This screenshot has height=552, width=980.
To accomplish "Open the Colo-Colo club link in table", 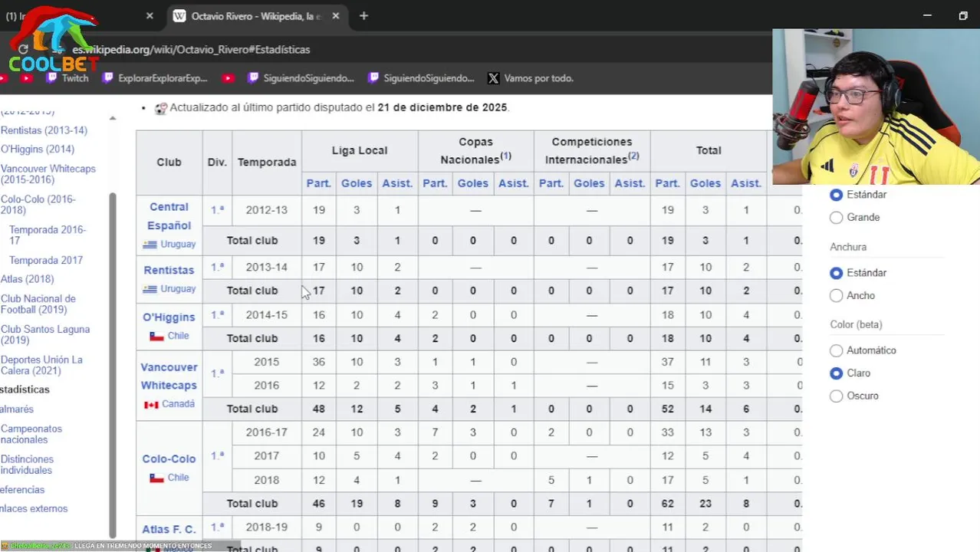I will (x=169, y=459).
